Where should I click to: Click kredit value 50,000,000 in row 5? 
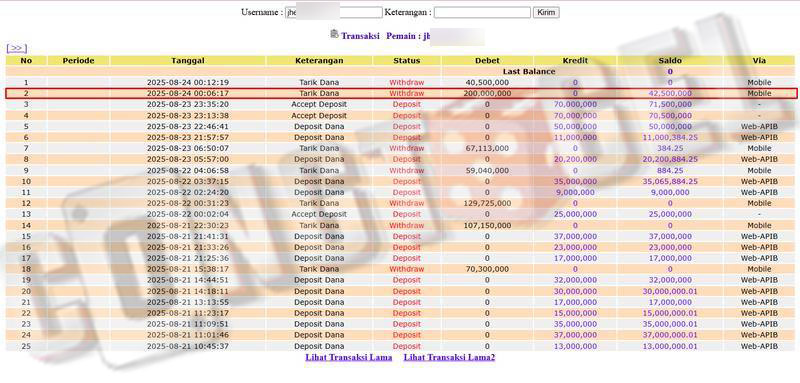(x=575, y=126)
